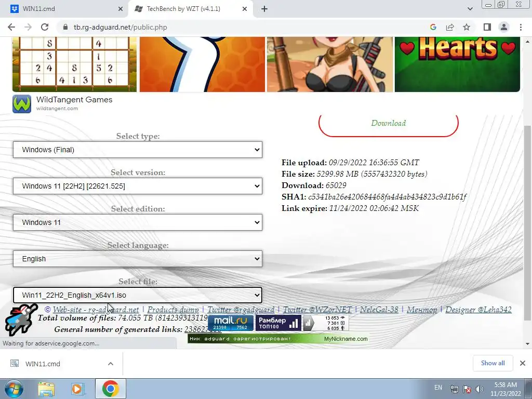532x399 pixels.
Task: Open the Windows Start menu
Action: [14, 389]
